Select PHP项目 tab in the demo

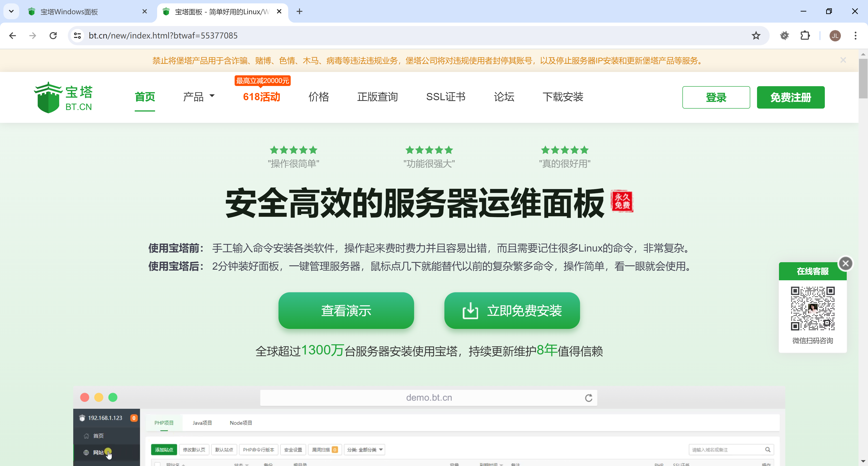[x=164, y=423]
